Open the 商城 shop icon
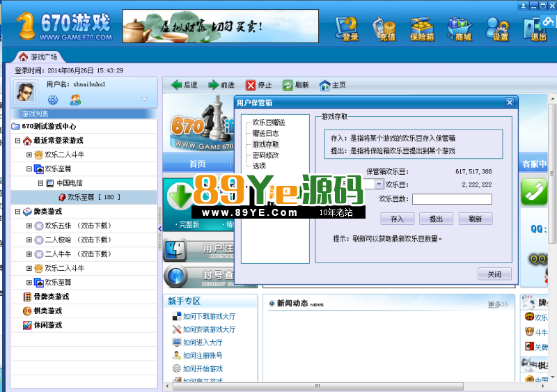Image resolution: width=557 pixels, height=392 pixels. (x=460, y=29)
